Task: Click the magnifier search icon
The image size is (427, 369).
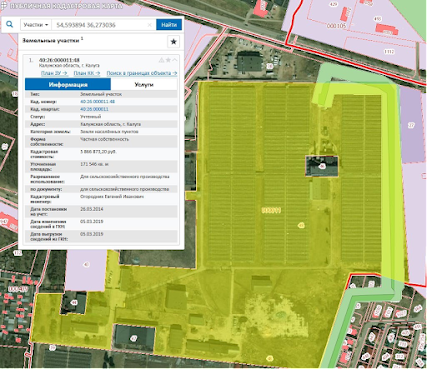Action: [x=10, y=24]
